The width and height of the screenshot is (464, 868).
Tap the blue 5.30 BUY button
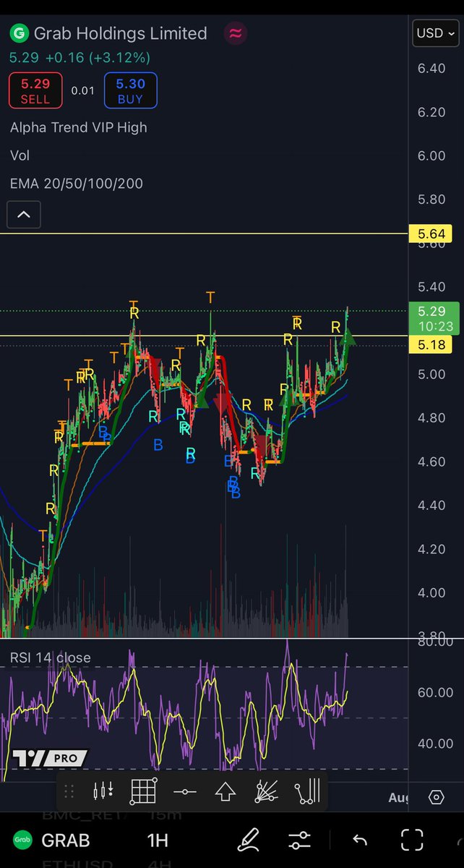tap(130, 91)
